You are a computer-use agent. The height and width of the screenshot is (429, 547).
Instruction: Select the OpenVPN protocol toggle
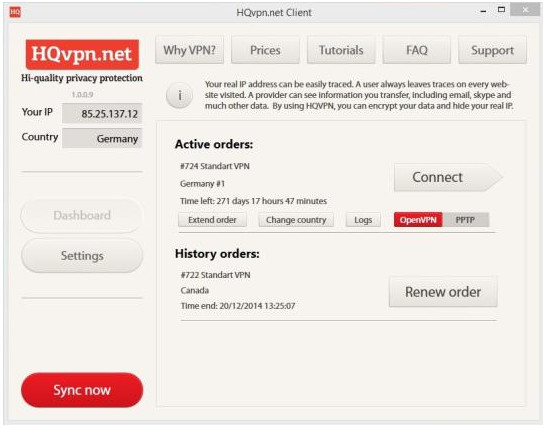418,220
